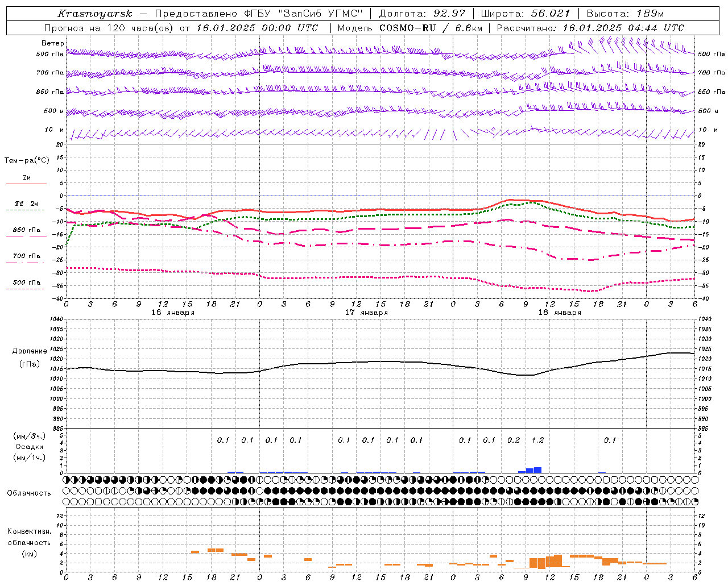Image resolution: width=728 pixels, height=582 pixels.
Task: Click the '1.2' precipitation amount value
Action: tap(537, 440)
